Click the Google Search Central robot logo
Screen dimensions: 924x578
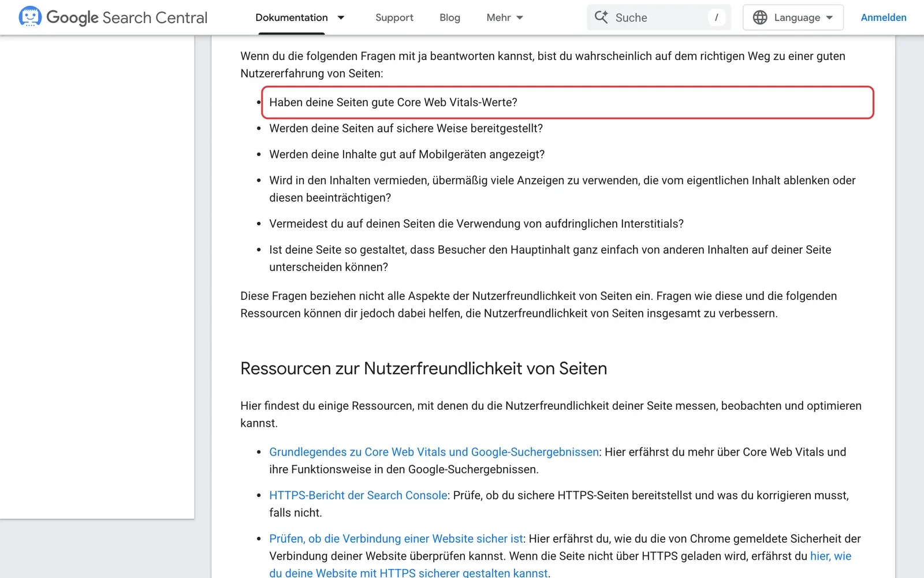click(x=30, y=17)
